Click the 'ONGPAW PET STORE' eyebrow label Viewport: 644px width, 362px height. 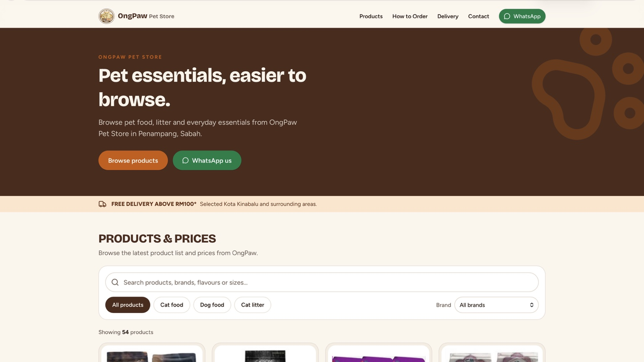[x=130, y=57]
